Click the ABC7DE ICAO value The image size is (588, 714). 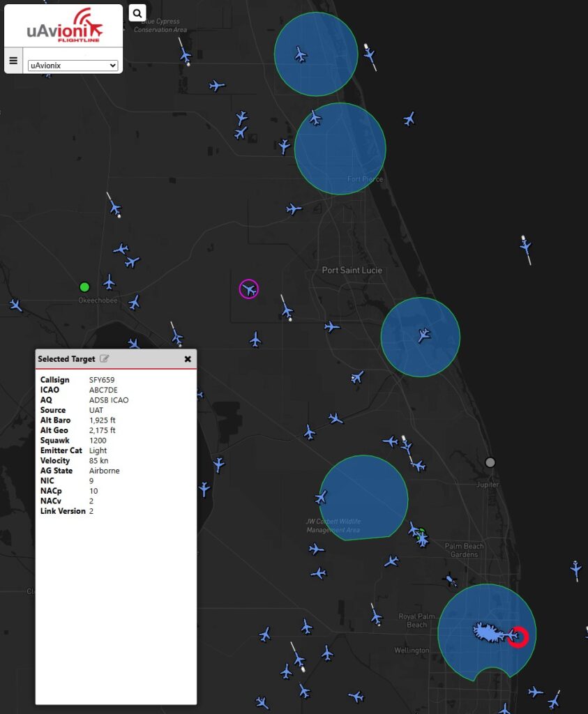(x=104, y=390)
